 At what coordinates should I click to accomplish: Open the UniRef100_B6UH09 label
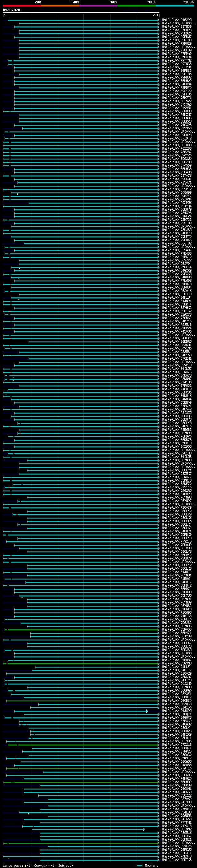coord(176,81)
